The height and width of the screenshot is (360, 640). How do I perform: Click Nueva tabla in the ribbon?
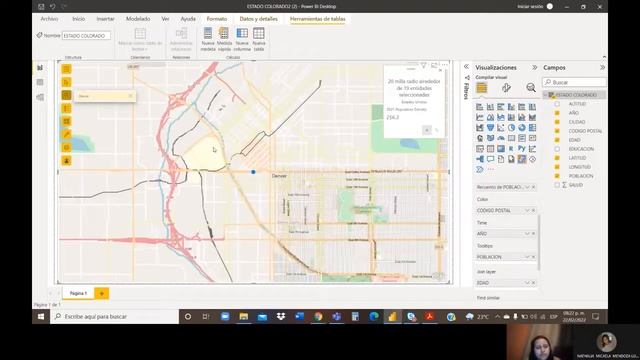[259, 40]
